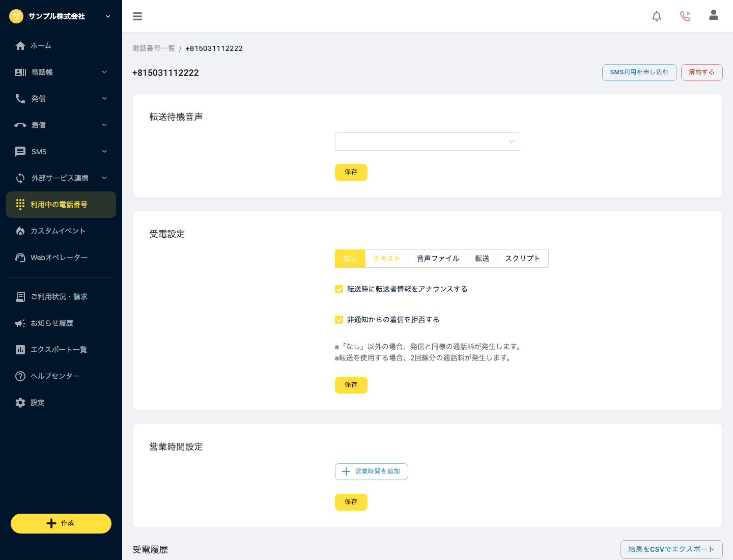Open Web Operator headset icon
The height and width of the screenshot is (560, 733).
(20, 258)
